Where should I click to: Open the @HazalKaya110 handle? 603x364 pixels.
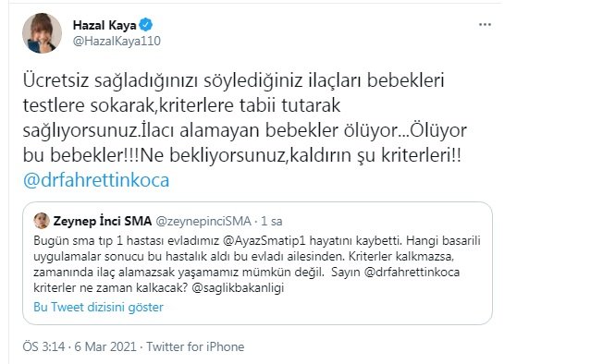pyautogui.click(x=117, y=41)
